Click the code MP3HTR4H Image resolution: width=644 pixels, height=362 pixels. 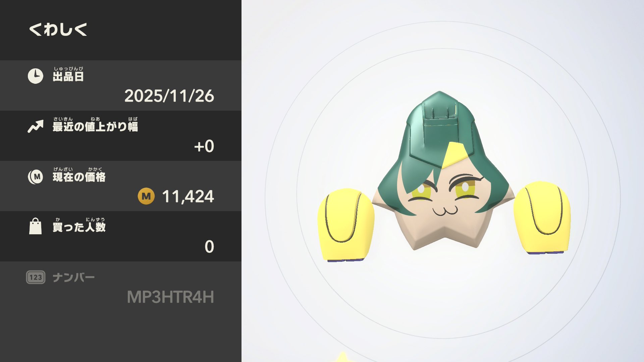click(170, 297)
